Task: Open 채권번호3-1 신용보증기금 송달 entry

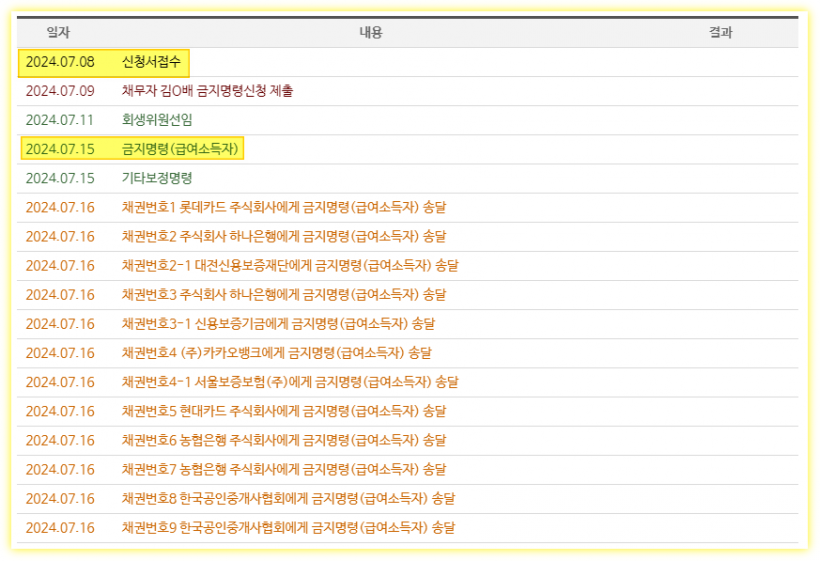Action: tap(278, 324)
